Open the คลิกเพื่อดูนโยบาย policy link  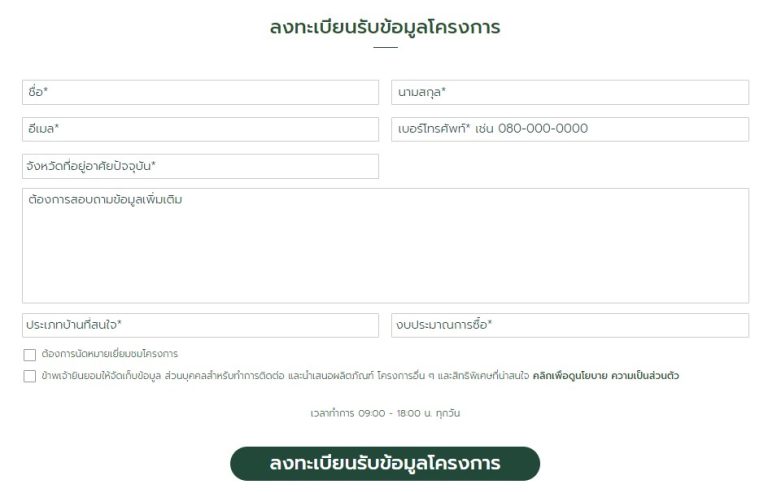pyautogui.click(x=570, y=376)
